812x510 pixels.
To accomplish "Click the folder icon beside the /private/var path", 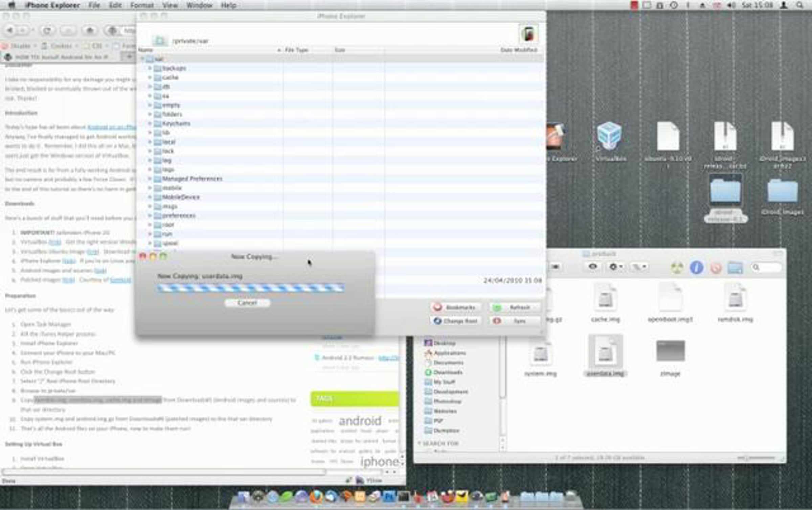I will (x=160, y=41).
